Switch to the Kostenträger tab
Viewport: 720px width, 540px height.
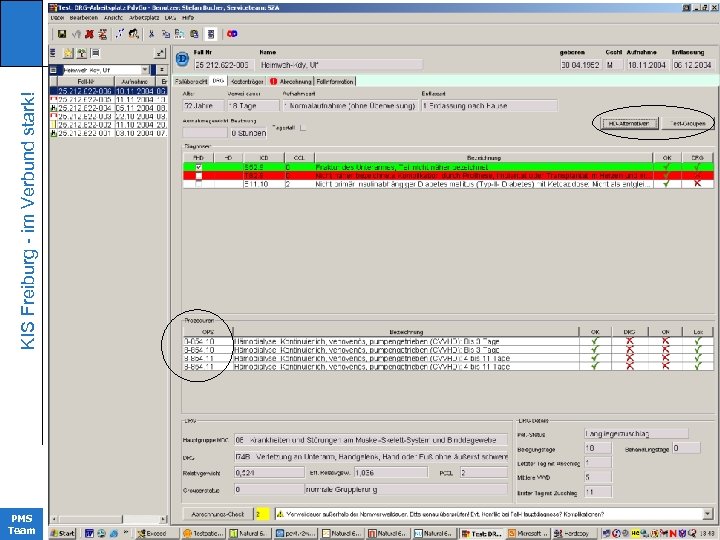coord(247,81)
